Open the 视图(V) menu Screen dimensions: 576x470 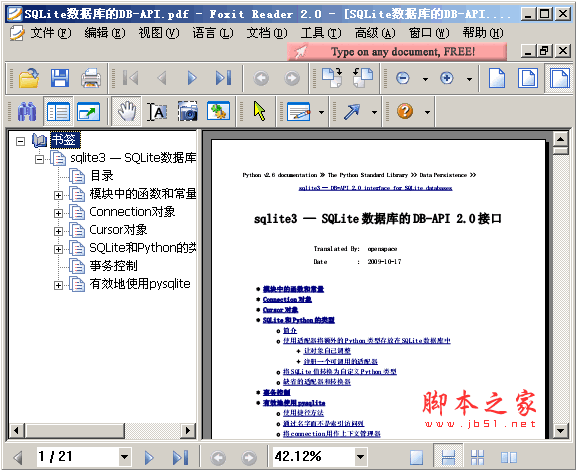pos(159,33)
